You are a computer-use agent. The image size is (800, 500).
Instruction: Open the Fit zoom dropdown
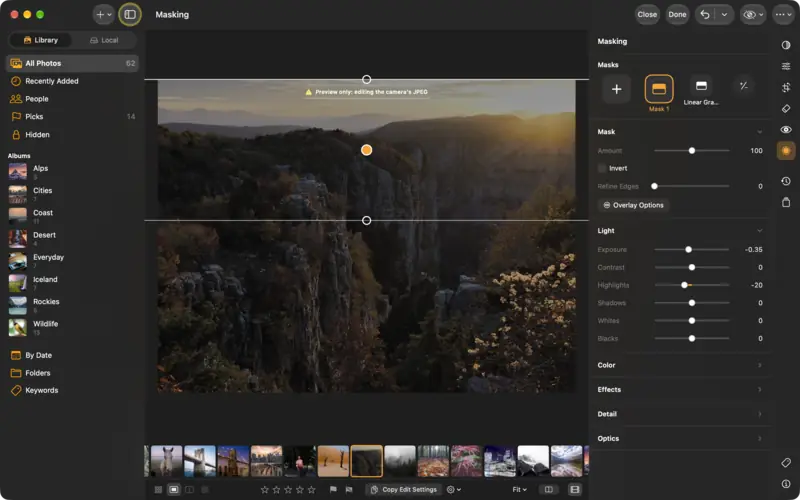519,489
